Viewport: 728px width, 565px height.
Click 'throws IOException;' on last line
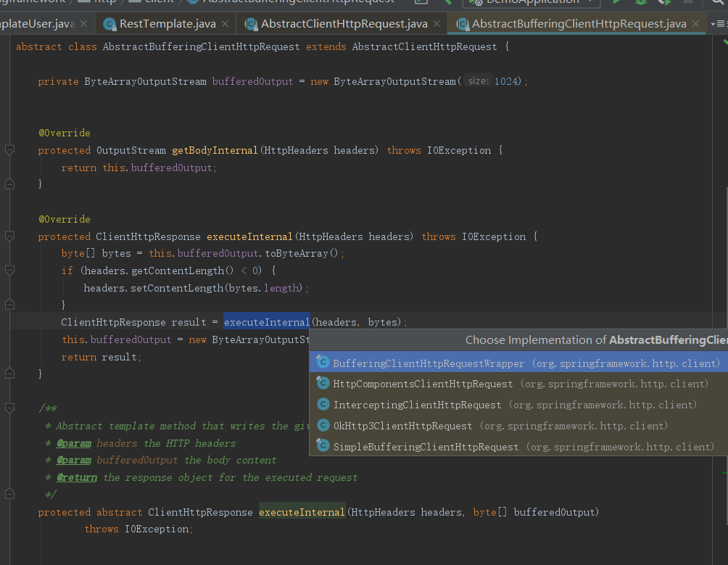coord(138,529)
